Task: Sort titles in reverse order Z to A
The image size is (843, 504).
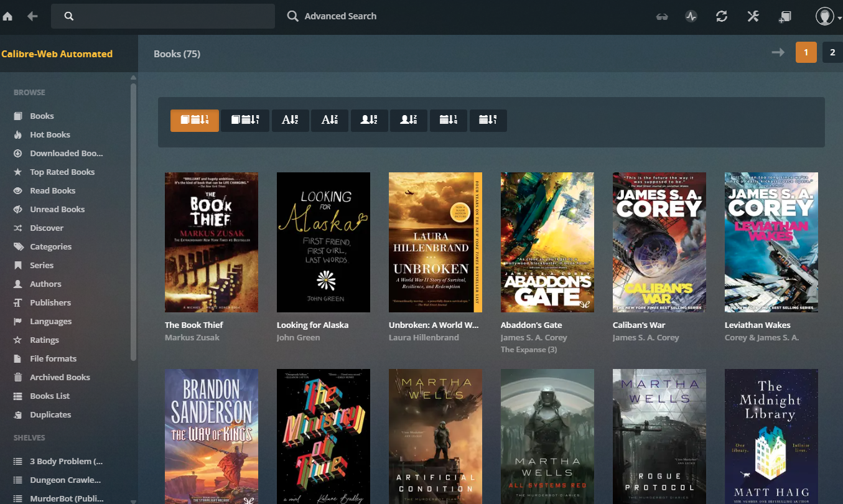Action: point(330,121)
